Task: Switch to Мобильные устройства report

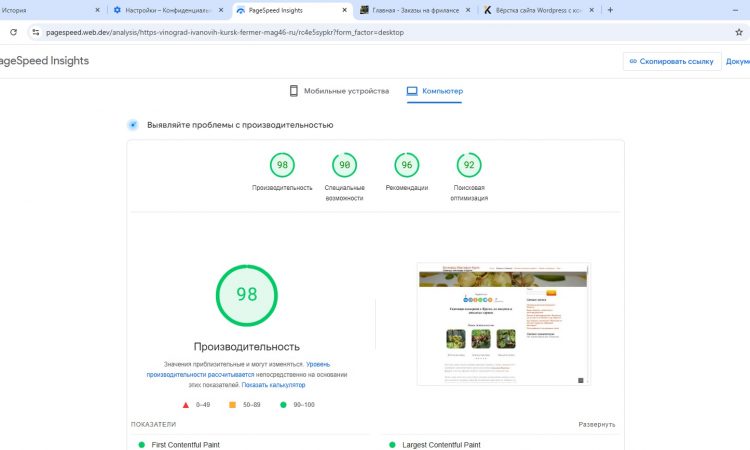Action: (x=340, y=91)
